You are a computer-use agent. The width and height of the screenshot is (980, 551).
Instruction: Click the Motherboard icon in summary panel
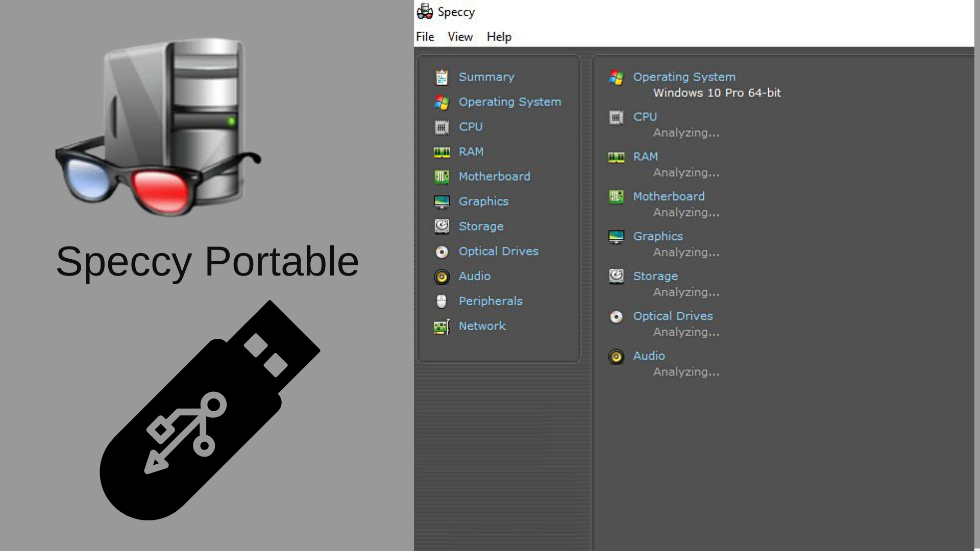click(x=616, y=197)
